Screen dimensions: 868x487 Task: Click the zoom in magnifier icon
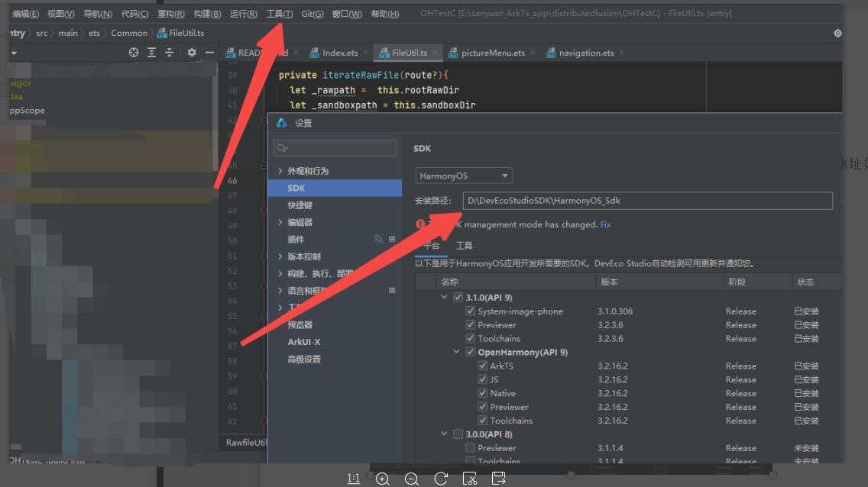point(383,479)
